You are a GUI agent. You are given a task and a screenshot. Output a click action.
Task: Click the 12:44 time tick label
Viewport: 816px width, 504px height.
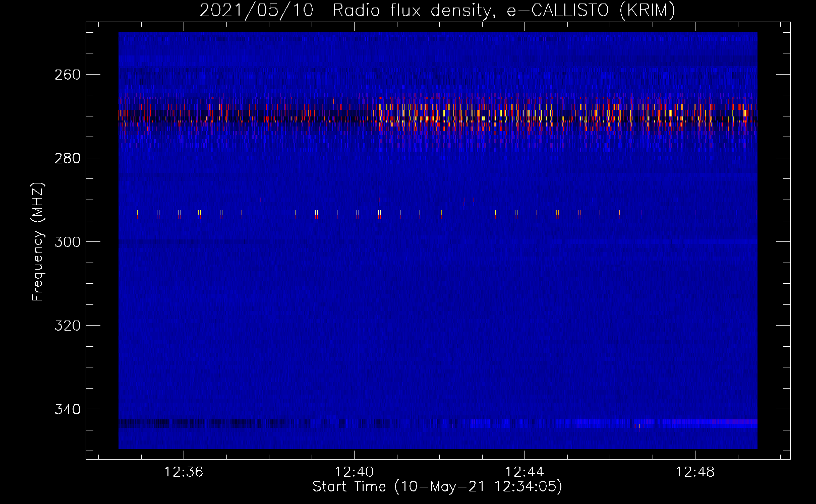pyautogui.click(x=524, y=472)
